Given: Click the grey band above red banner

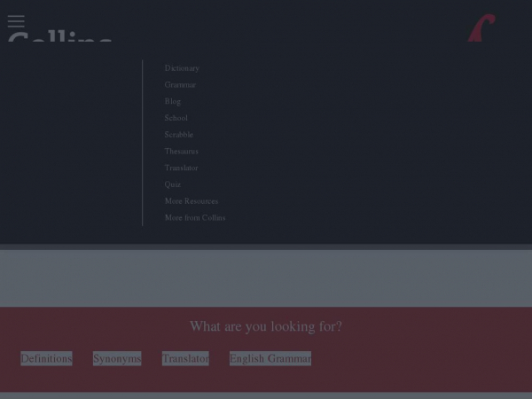Looking at the screenshot, I should point(266,278).
